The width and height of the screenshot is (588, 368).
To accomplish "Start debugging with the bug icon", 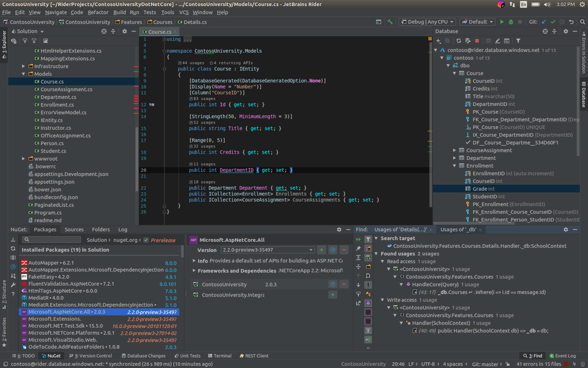I will 510,22.
